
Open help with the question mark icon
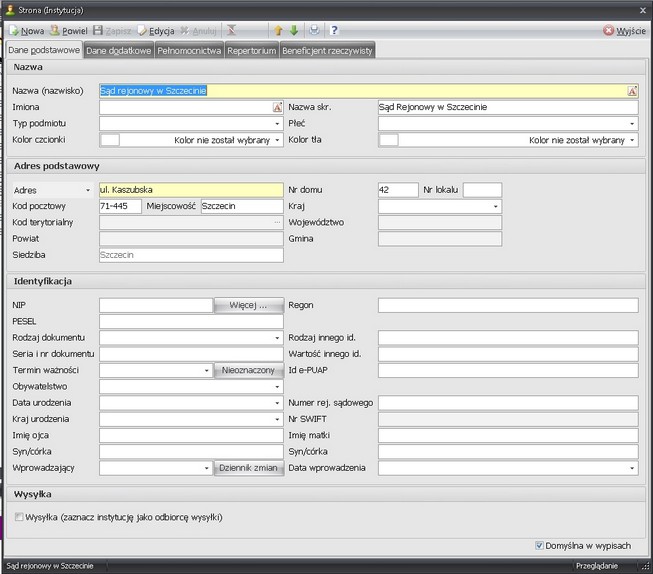334,31
